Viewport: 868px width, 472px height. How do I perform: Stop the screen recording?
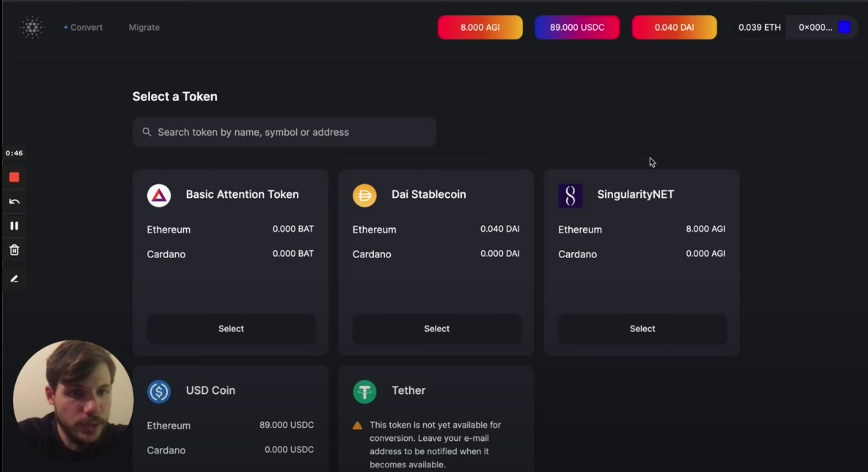click(14, 177)
